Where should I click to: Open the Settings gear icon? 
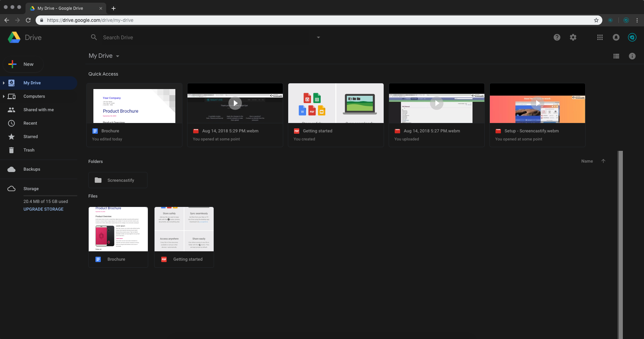pos(573,37)
